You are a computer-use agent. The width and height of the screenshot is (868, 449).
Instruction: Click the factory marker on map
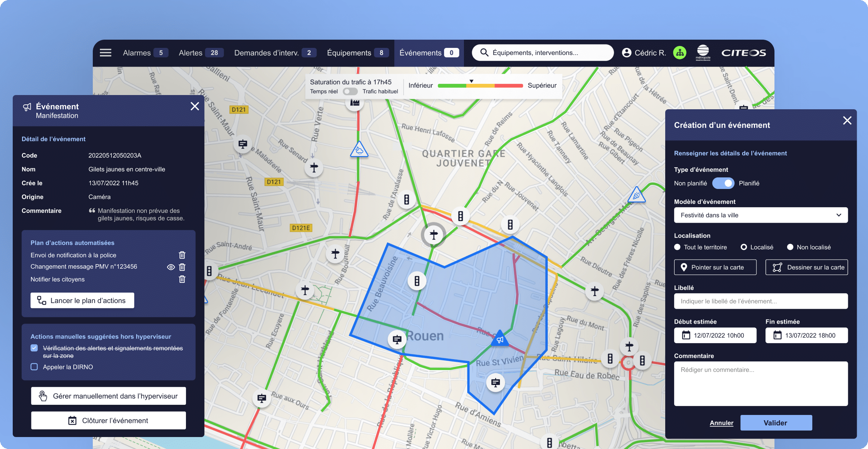pos(354,103)
